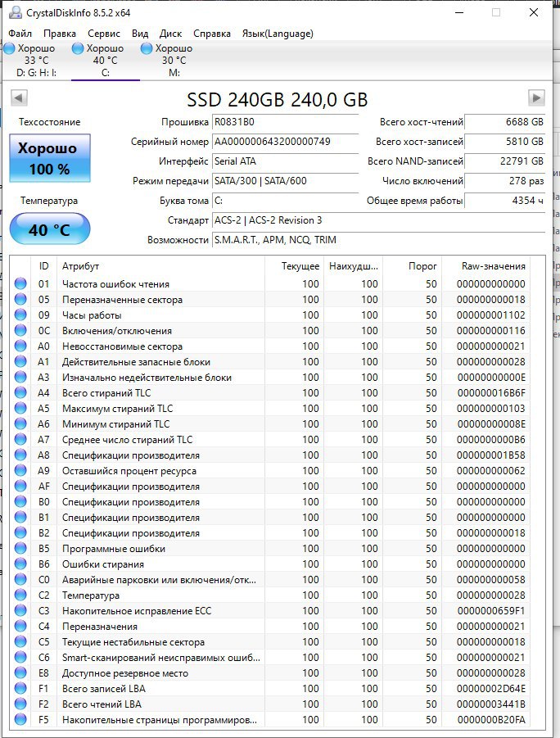The height and width of the screenshot is (738, 560).
Task: Select disk M: tab at 30 °C
Action: coord(174,61)
